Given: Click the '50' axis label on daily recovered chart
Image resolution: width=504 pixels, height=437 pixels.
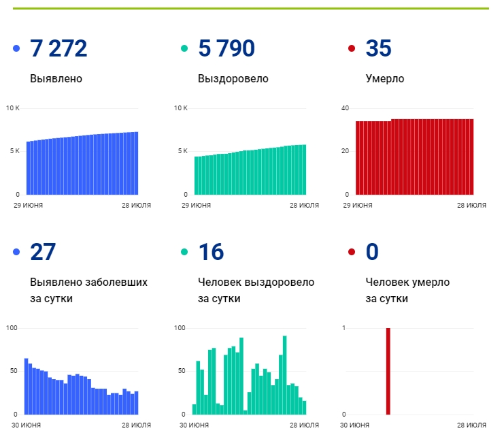Looking at the screenshot, I should pos(182,371).
